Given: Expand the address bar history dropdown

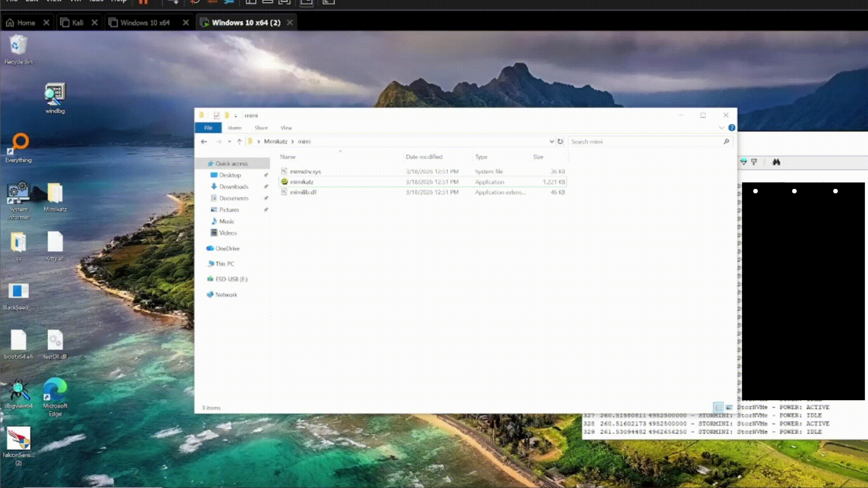Looking at the screenshot, I should [x=552, y=141].
